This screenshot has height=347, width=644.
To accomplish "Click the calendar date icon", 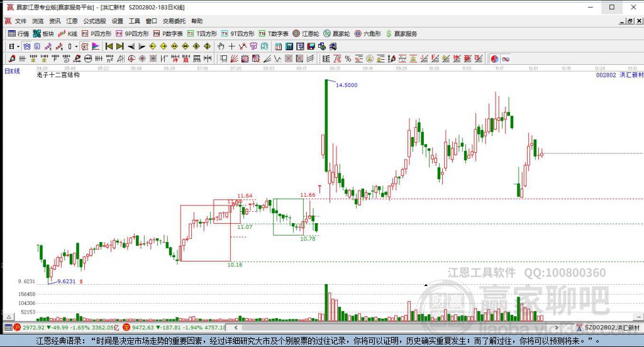I will click(x=278, y=47).
